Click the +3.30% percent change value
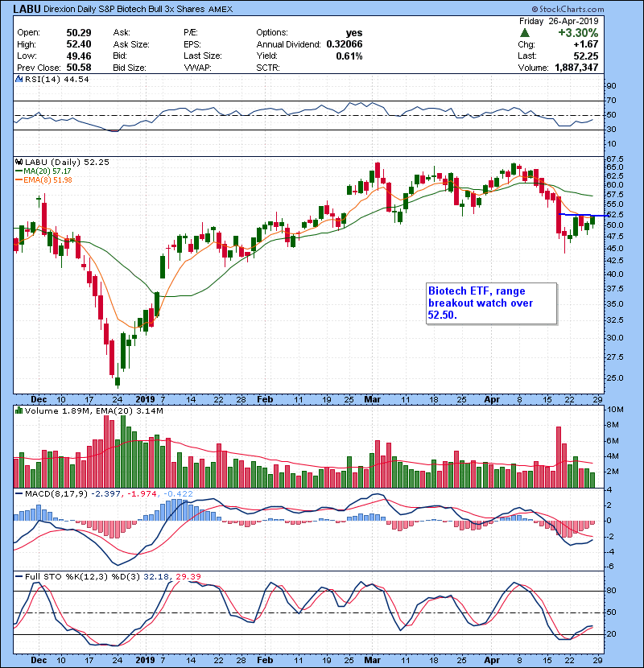Image resolution: width=644 pixels, height=668 pixels. pos(578,33)
